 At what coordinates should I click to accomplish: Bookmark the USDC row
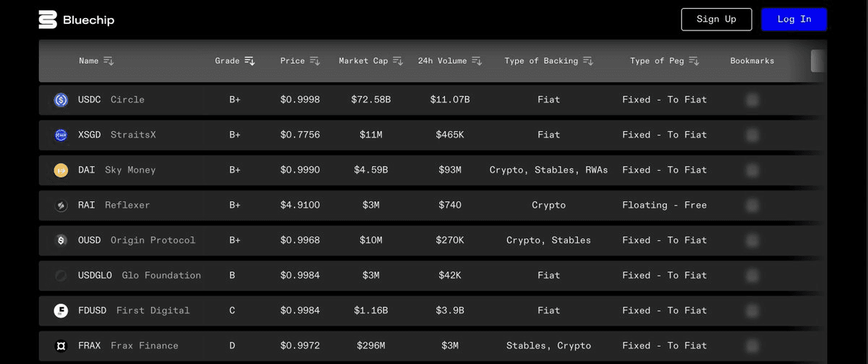point(752,100)
